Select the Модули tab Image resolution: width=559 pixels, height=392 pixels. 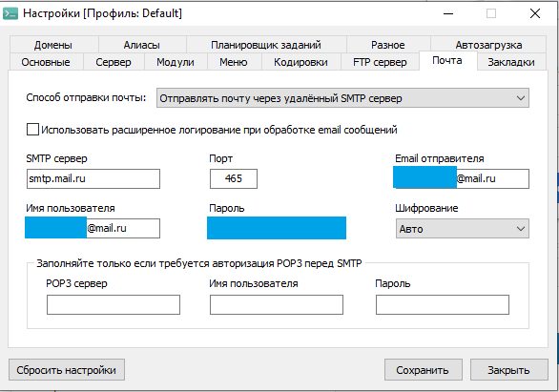coord(176,62)
